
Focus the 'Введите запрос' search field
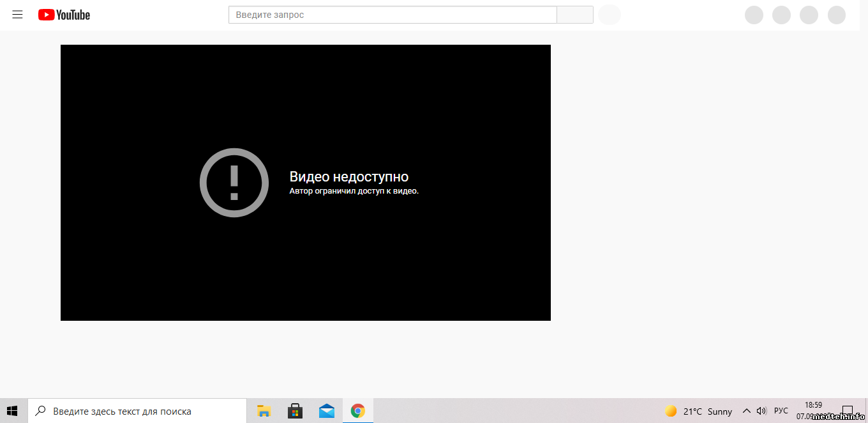tap(393, 15)
